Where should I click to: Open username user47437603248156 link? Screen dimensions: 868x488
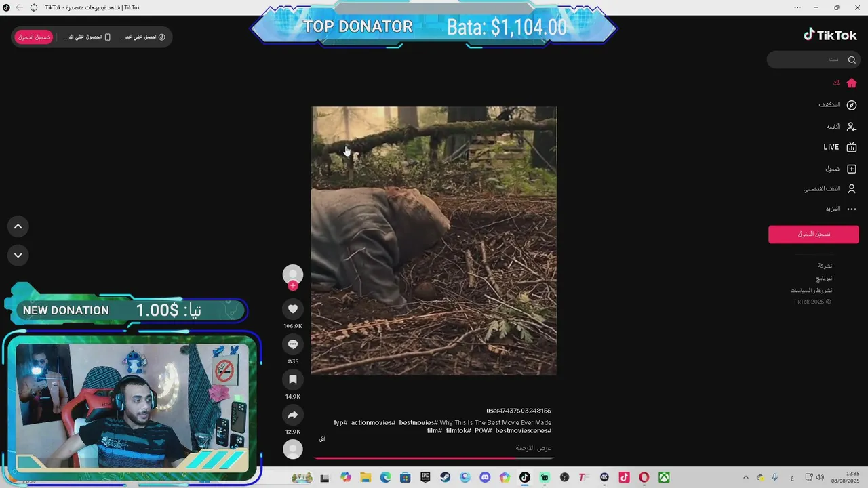pyautogui.click(x=519, y=411)
